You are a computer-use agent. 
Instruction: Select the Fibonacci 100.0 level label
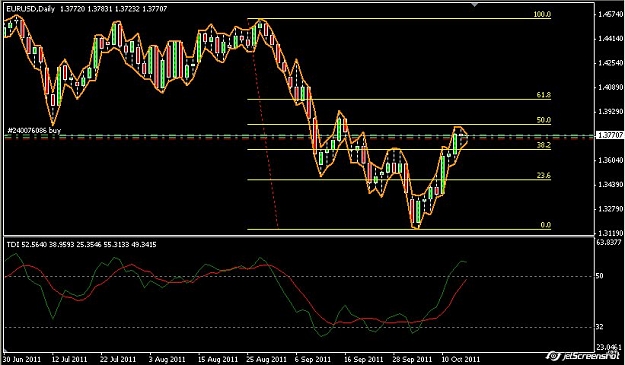point(542,14)
